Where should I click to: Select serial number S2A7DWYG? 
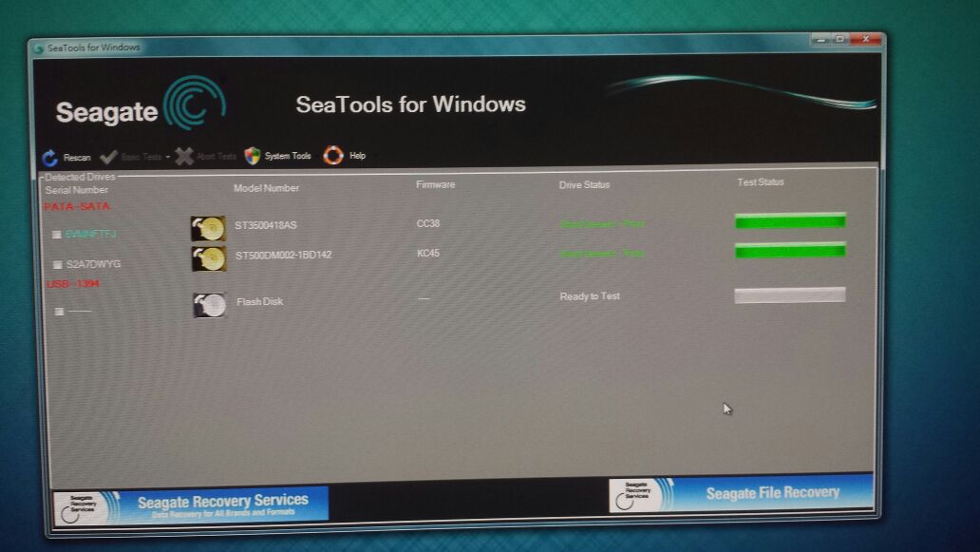[94, 264]
